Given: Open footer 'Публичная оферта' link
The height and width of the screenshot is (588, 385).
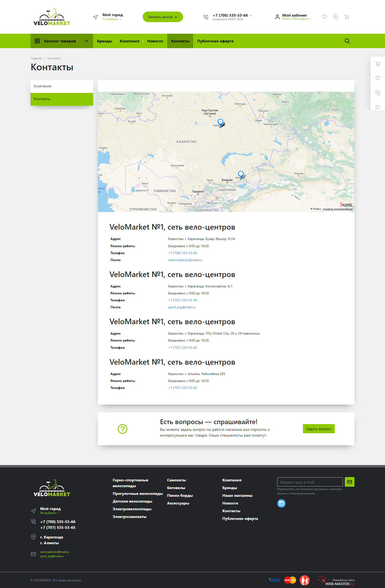Looking at the screenshot, I should coord(240,519).
